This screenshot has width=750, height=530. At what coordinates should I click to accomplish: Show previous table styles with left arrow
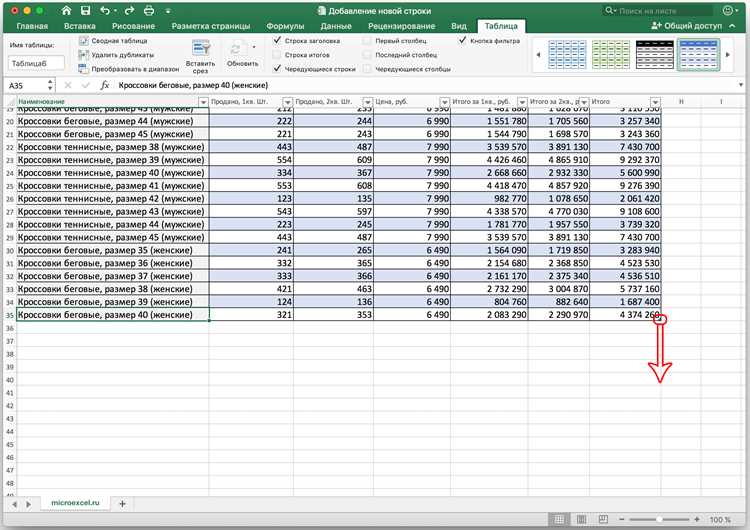[x=538, y=55]
